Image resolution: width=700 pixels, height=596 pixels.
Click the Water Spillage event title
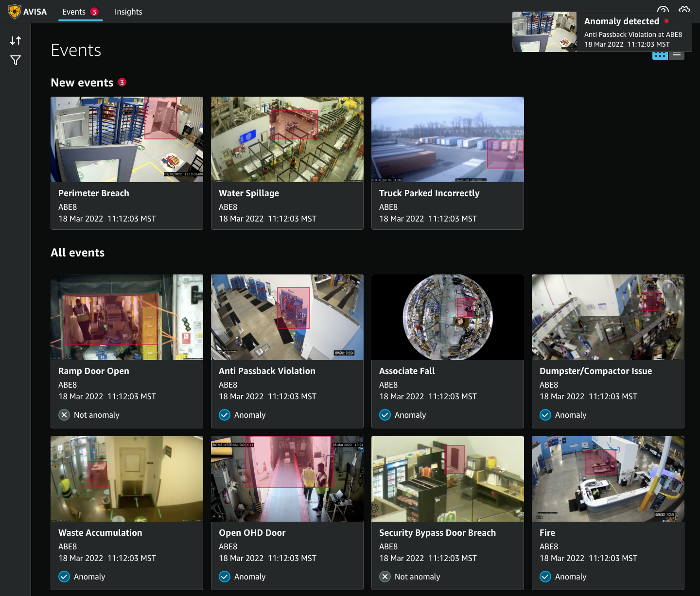(249, 193)
